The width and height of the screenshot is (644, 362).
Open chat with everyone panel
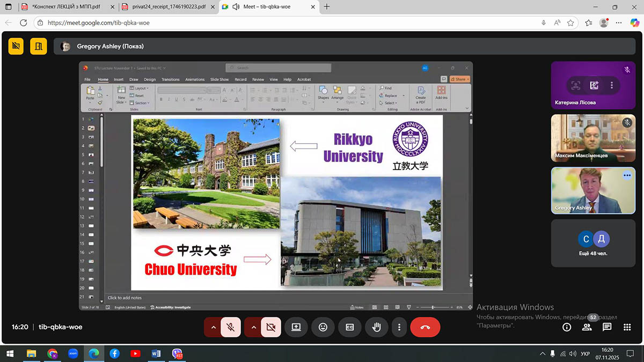click(x=607, y=327)
